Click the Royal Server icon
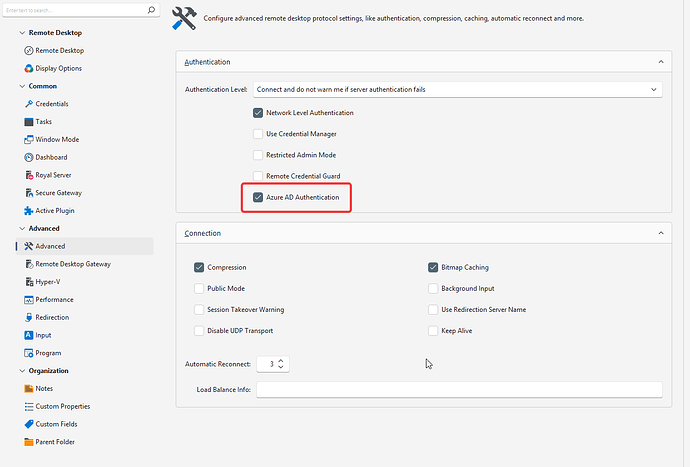This screenshot has width=690, height=467. pos(29,175)
